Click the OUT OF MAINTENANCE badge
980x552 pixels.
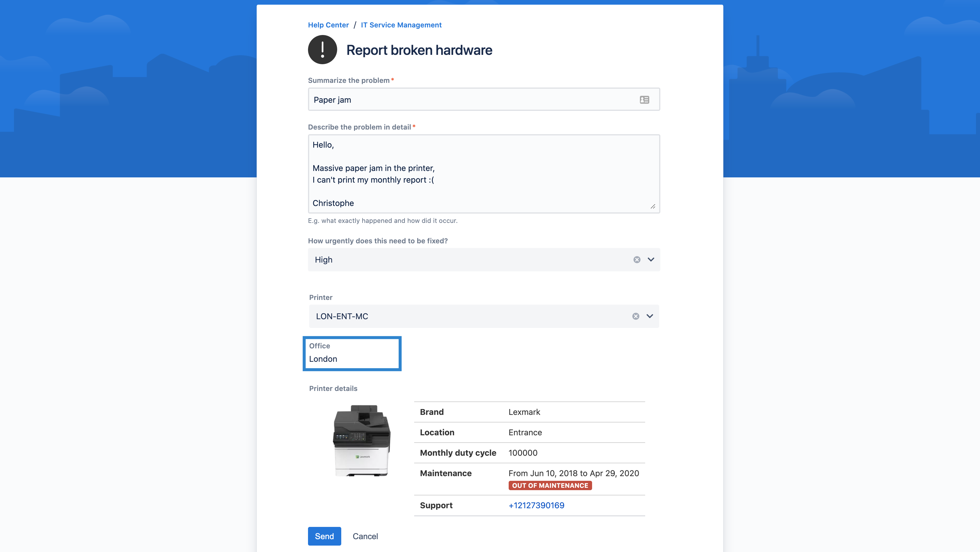550,485
